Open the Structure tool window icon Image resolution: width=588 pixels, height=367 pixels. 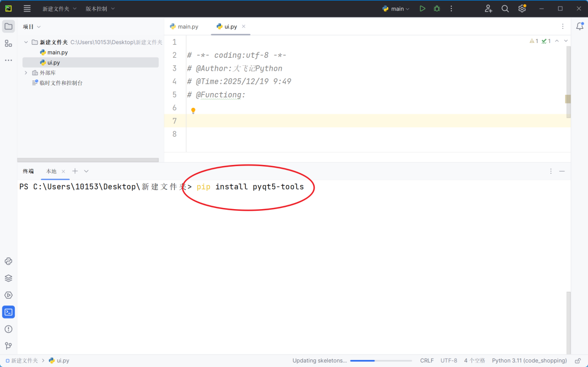pyautogui.click(x=8, y=44)
